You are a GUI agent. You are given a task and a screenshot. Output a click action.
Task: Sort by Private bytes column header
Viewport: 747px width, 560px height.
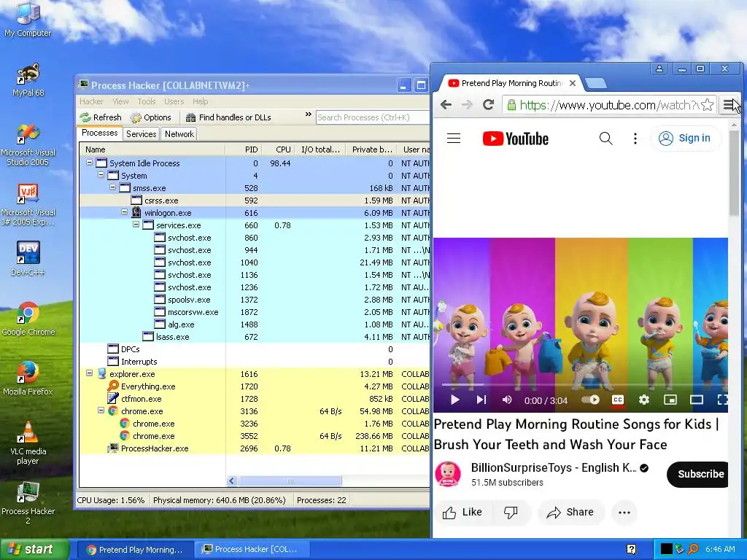click(x=371, y=149)
